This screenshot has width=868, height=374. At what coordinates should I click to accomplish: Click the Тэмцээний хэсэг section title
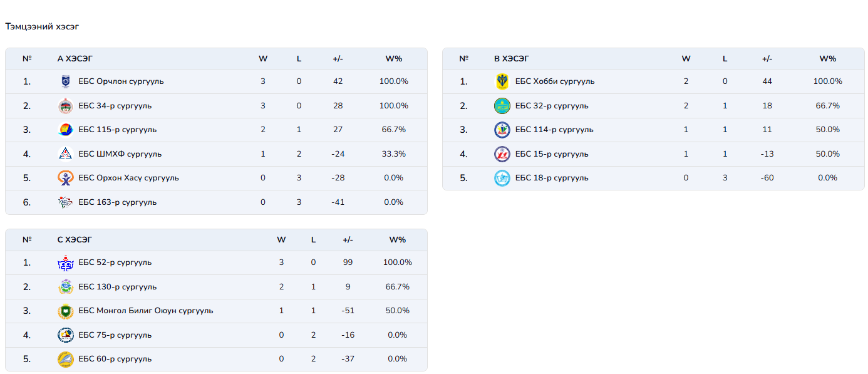(x=42, y=27)
